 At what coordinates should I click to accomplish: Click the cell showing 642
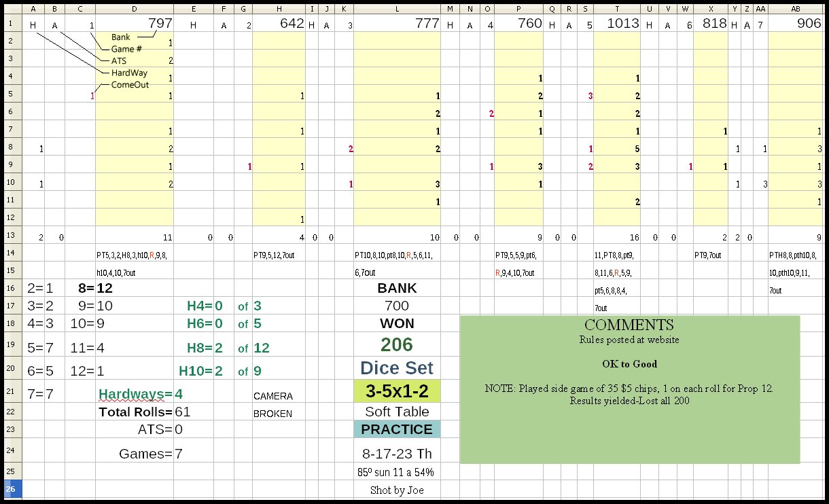pyautogui.click(x=278, y=23)
